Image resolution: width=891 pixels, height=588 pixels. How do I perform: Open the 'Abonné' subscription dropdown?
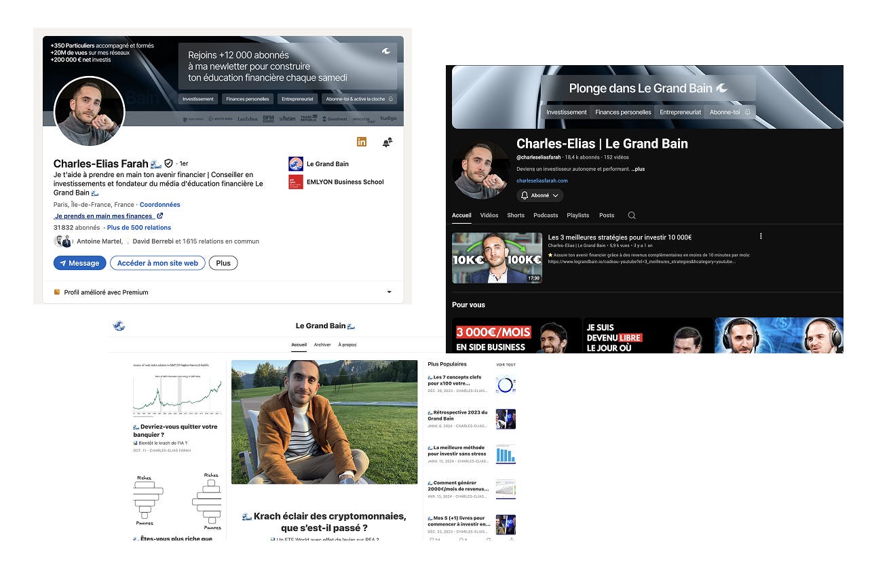tap(540, 195)
